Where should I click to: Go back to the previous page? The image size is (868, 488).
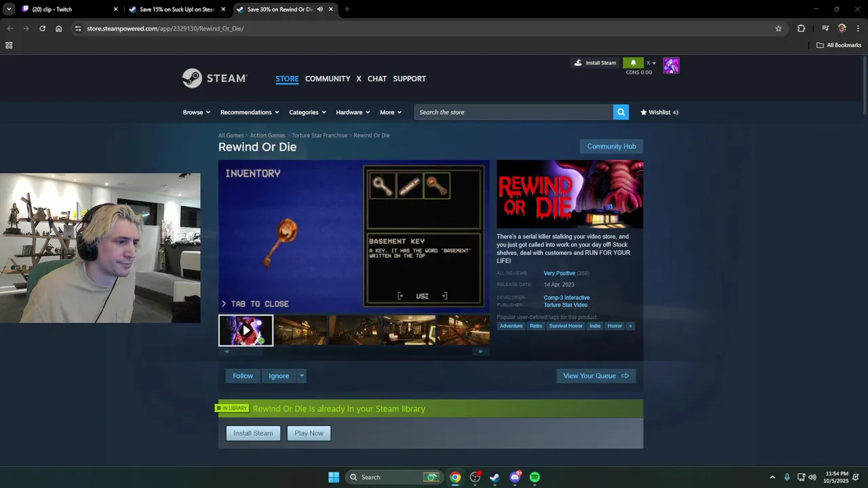click(x=9, y=28)
